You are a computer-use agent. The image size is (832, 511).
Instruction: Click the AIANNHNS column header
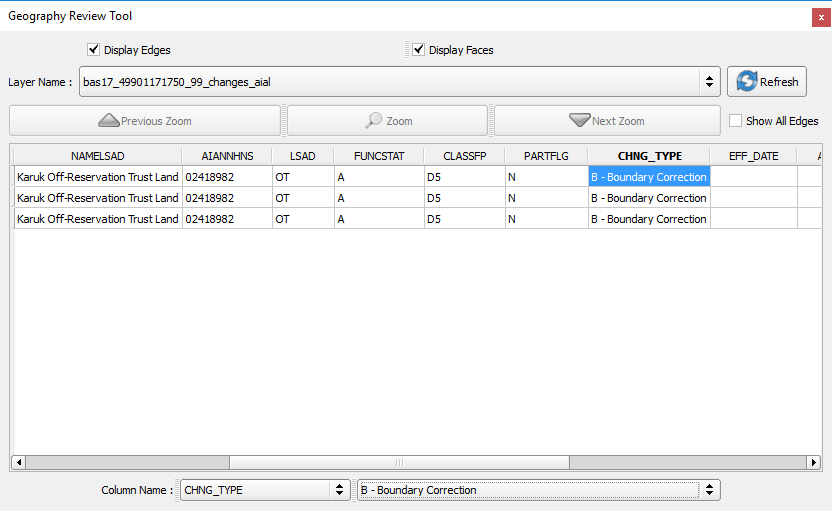(x=227, y=156)
